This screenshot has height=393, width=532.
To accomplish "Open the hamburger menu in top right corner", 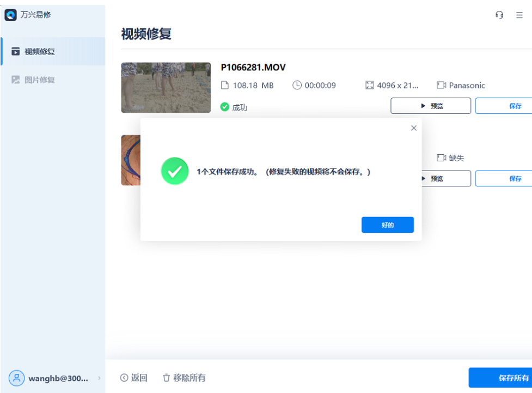I will coord(519,15).
